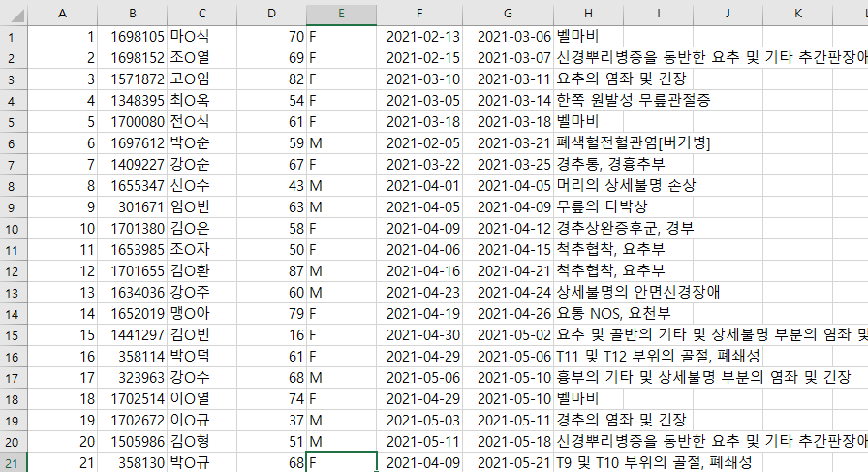Viewport: 868px width, 472px height.
Task: Click gender cell M in row 6
Action: (341, 142)
